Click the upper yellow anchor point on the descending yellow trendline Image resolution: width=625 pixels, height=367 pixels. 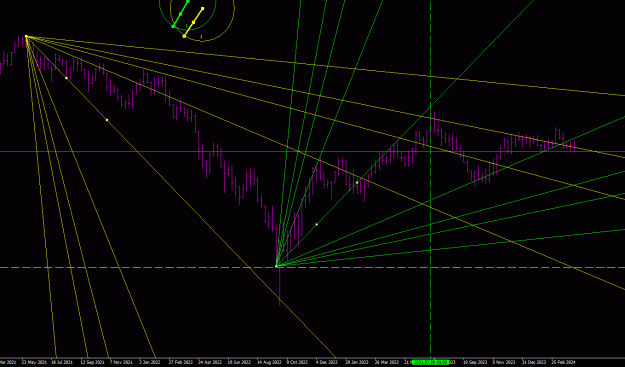point(66,78)
